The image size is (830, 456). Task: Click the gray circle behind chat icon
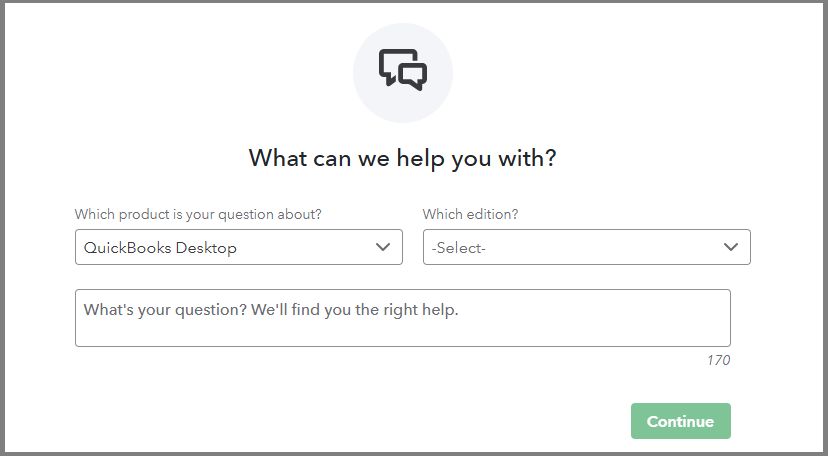coord(372,98)
